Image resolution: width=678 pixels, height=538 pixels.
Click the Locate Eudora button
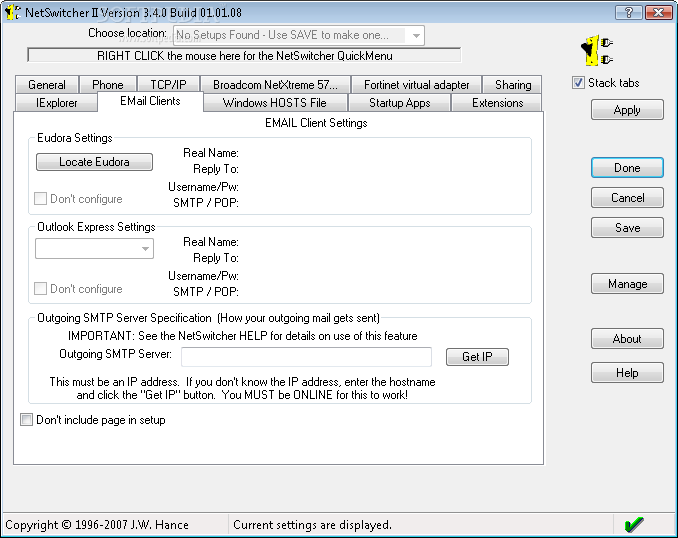[94, 162]
